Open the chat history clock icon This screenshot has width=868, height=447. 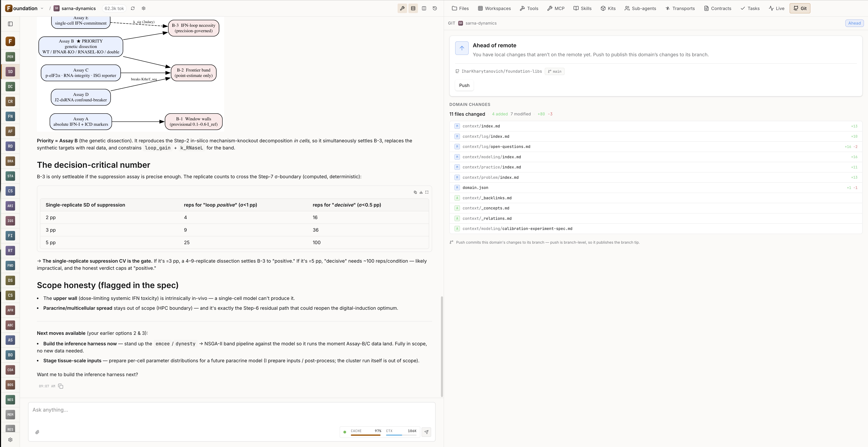pyautogui.click(x=435, y=8)
